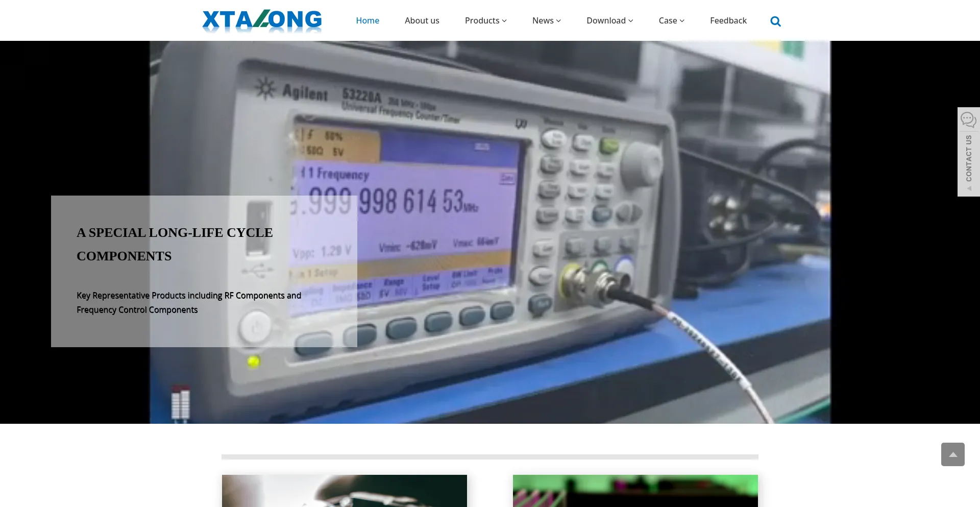Expand the Products dropdown menu
The width and height of the screenshot is (980, 507).
pyautogui.click(x=485, y=20)
